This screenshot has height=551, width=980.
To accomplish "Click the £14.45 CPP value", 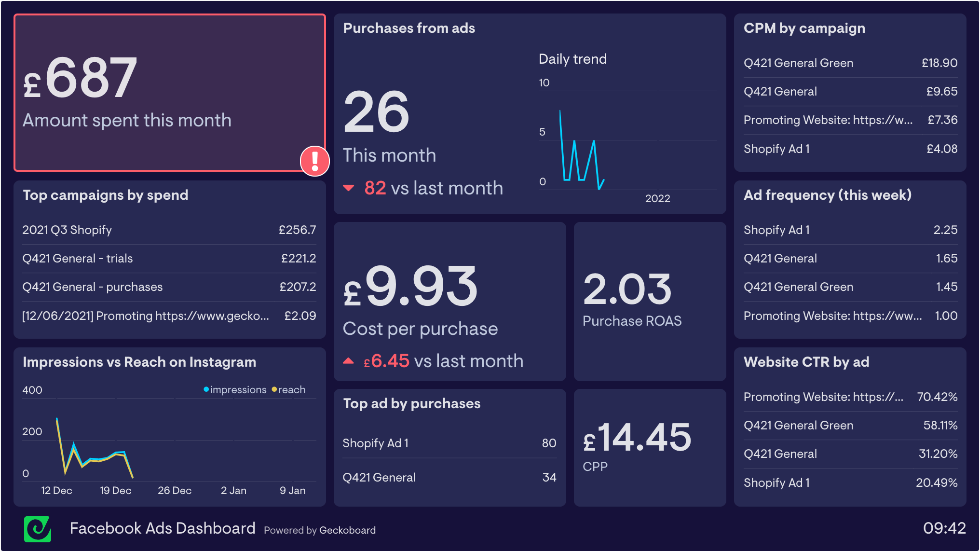I will (x=637, y=437).
